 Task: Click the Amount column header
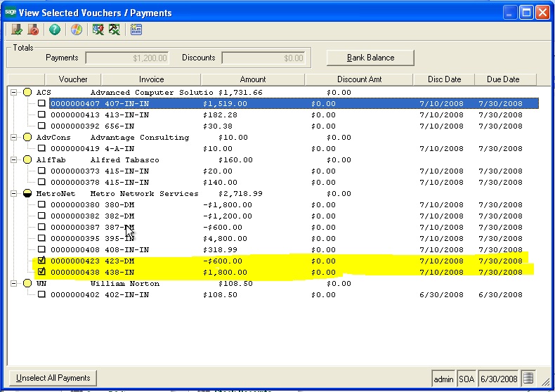click(x=253, y=79)
